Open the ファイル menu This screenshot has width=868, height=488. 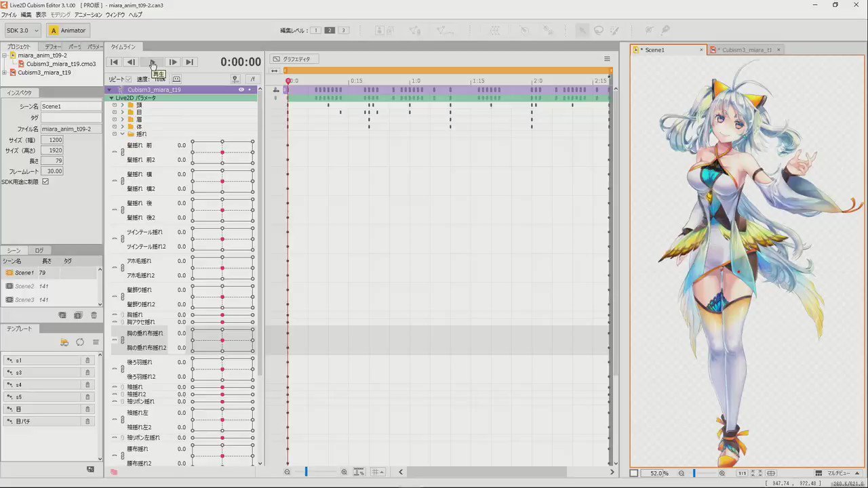coord(9,15)
